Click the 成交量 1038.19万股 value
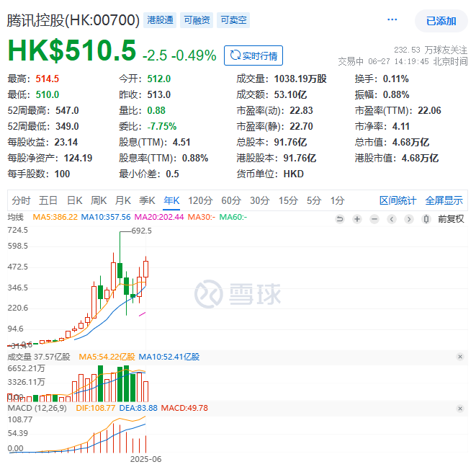The width and height of the screenshot is (476, 467). tap(300, 79)
